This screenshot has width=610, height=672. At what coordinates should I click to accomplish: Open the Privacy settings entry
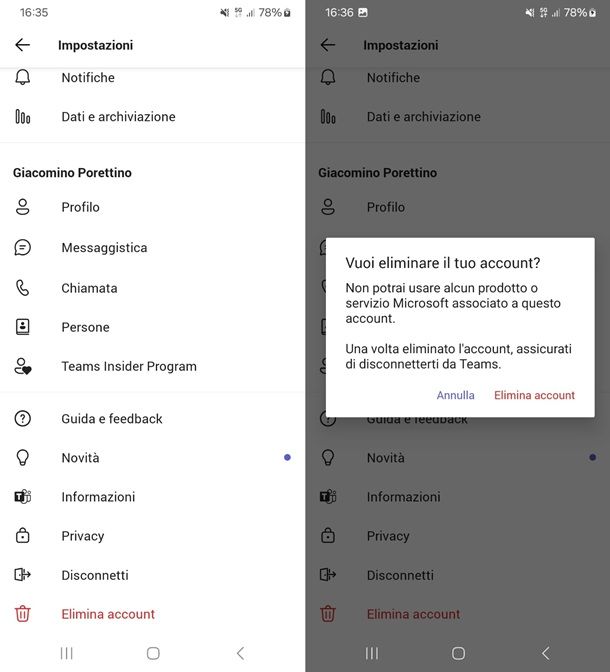pos(83,536)
